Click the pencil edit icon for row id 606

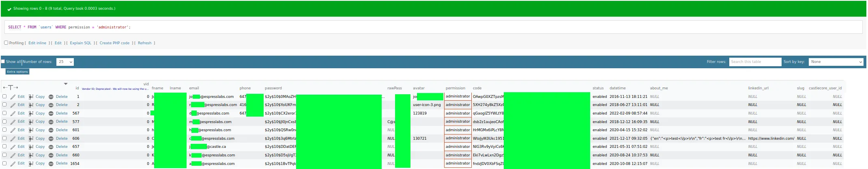[13, 139]
